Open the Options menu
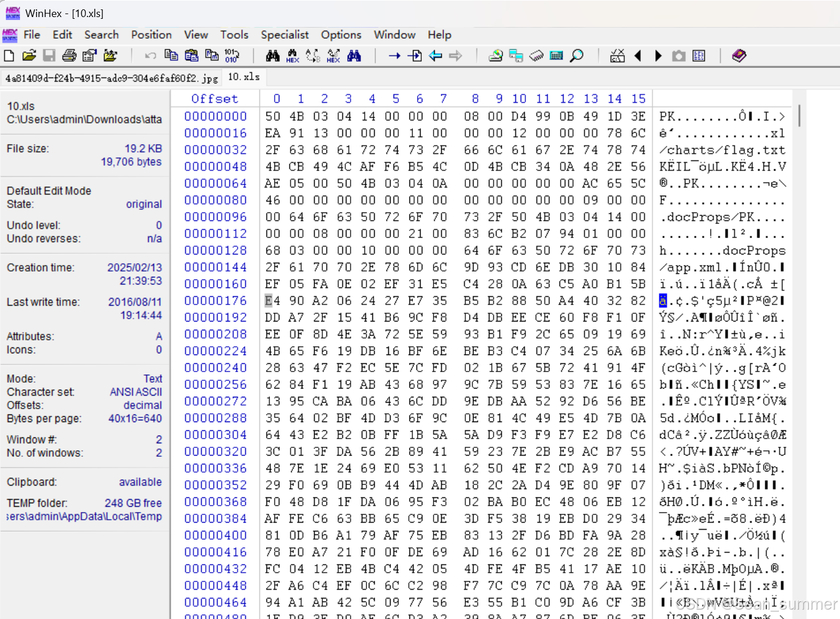This screenshot has height=619, width=840. (x=341, y=35)
